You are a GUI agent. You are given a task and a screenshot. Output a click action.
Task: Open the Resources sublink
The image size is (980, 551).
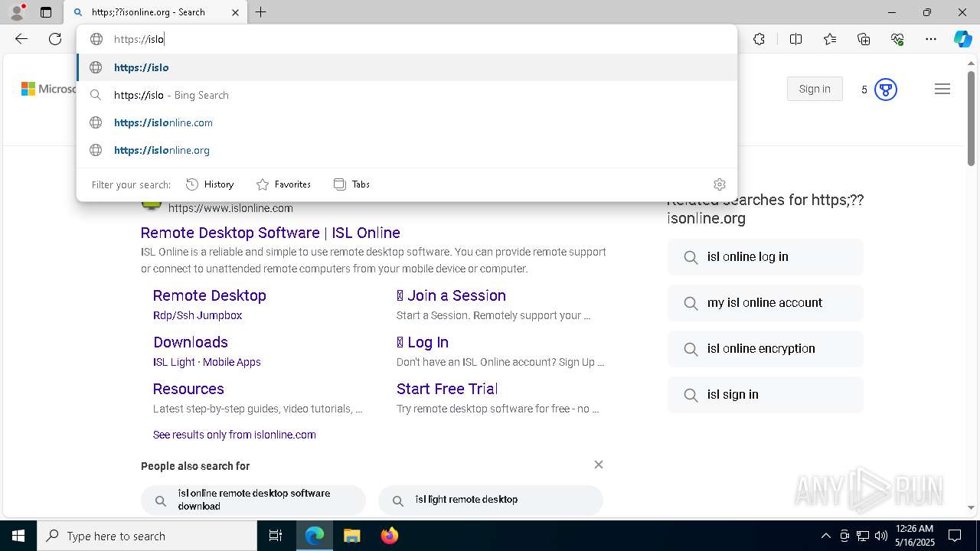coord(188,389)
